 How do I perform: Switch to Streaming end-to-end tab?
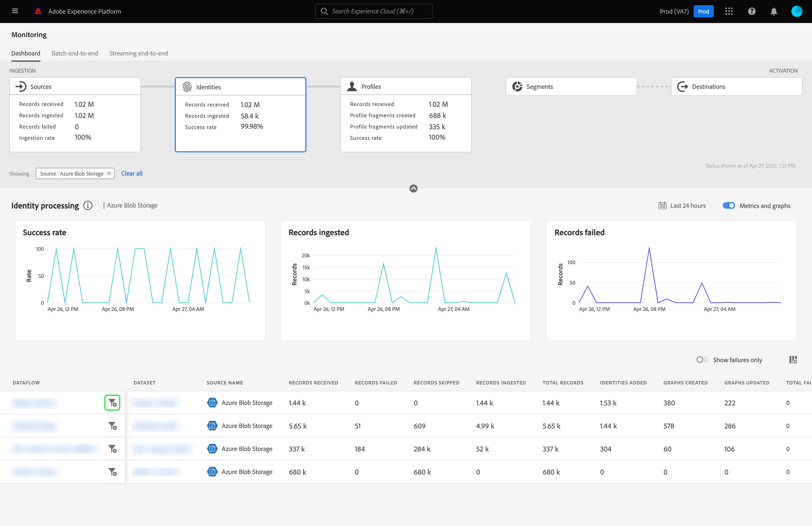(139, 53)
